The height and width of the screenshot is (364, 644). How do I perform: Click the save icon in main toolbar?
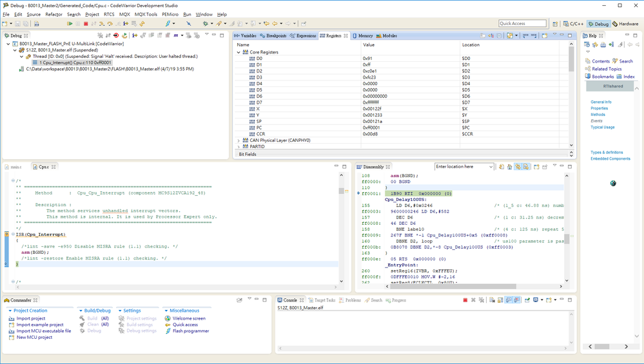(x=19, y=24)
